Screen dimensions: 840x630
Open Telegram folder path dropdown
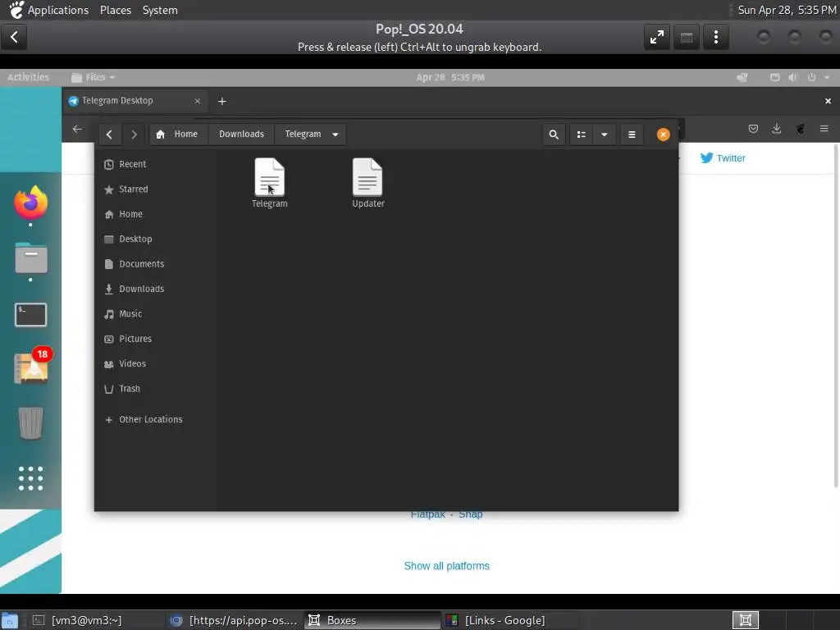(x=336, y=135)
